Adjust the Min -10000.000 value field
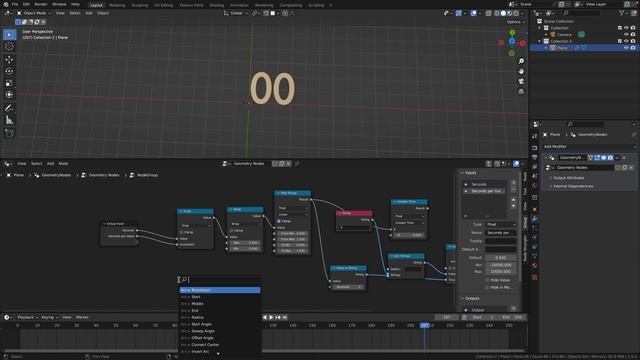 tap(500, 265)
